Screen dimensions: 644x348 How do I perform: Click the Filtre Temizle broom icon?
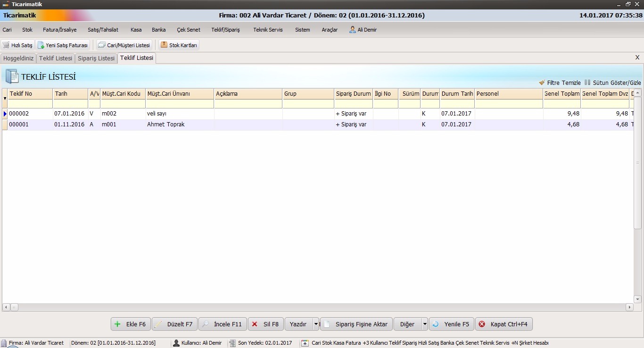pos(542,83)
